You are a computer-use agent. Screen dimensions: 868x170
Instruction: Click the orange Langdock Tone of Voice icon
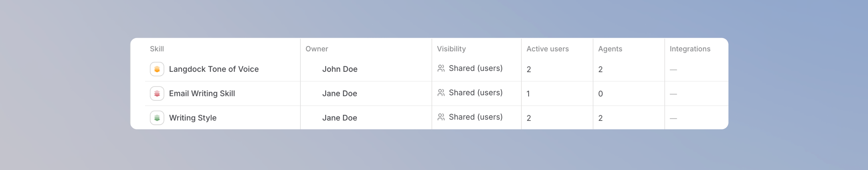coord(157,69)
